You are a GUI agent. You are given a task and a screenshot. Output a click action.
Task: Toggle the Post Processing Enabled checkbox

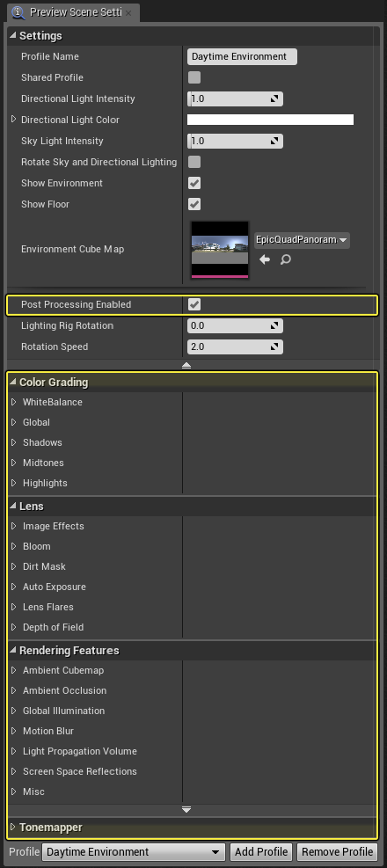pyautogui.click(x=194, y=304)
